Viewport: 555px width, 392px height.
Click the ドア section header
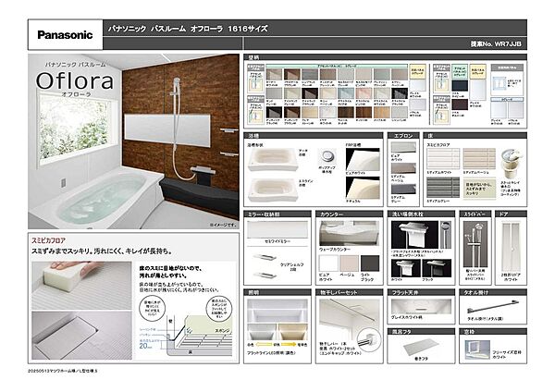click(511, 214)
